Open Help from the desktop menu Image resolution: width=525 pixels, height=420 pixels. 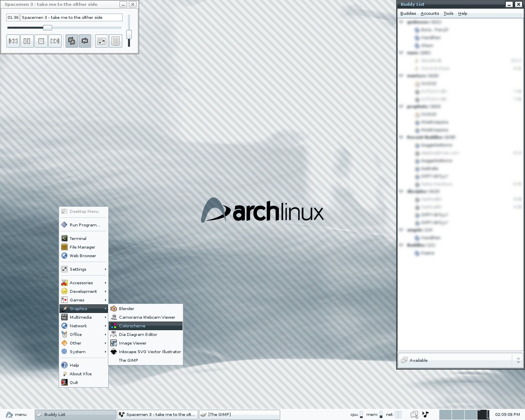pyautogui.click(x=84, y=365)
